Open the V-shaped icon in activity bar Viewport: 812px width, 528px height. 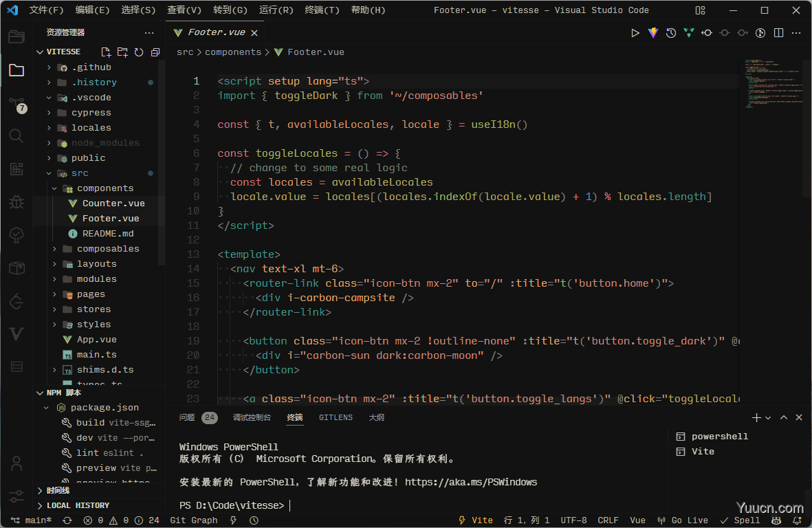(x=17, y=334)
